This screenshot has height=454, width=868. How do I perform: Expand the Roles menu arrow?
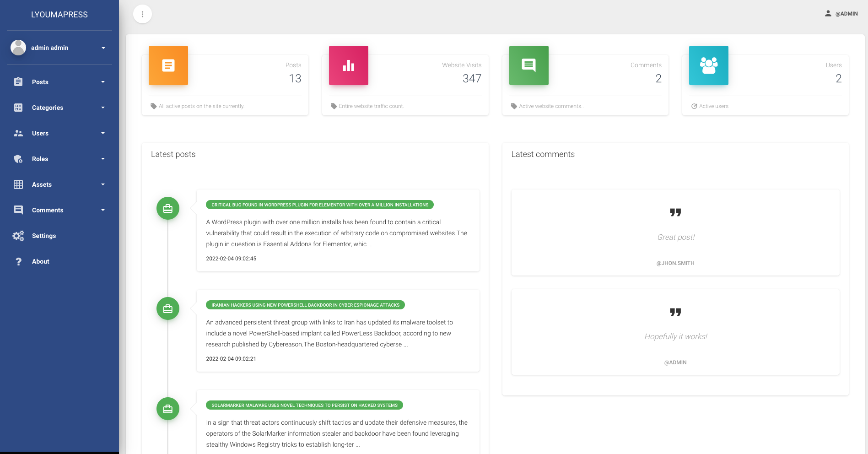coord(103,159)
